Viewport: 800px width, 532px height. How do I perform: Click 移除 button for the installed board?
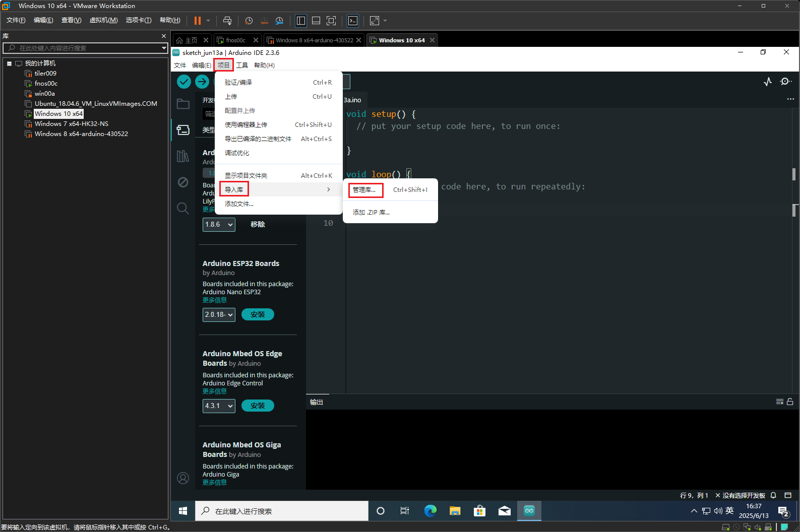point(258,224)
